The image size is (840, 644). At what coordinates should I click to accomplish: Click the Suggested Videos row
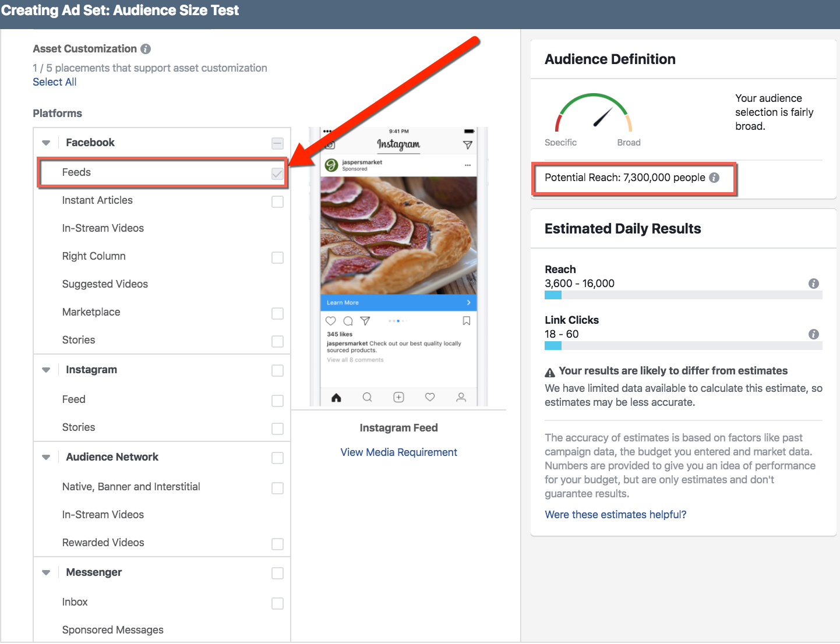click(x=162, y=284)
